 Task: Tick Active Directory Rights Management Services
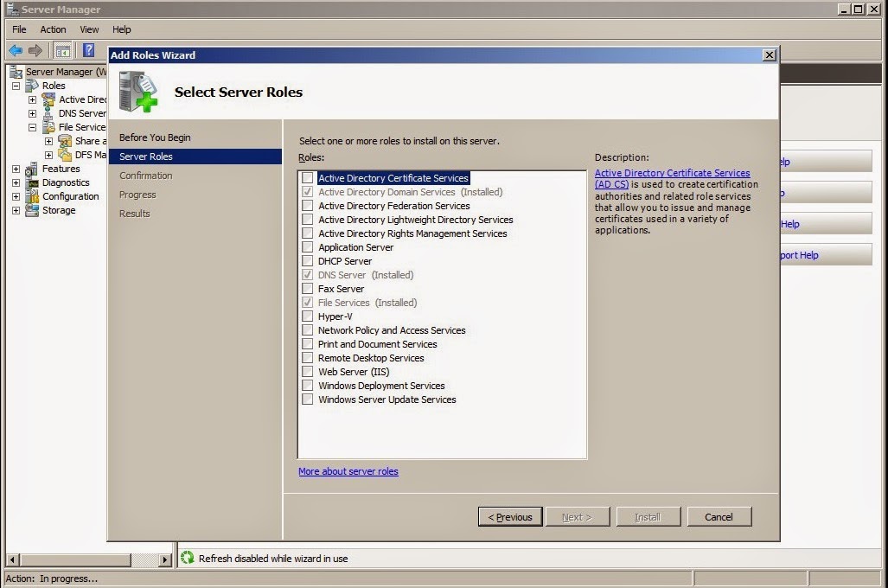pyautogui.click(x=308, y=233)
